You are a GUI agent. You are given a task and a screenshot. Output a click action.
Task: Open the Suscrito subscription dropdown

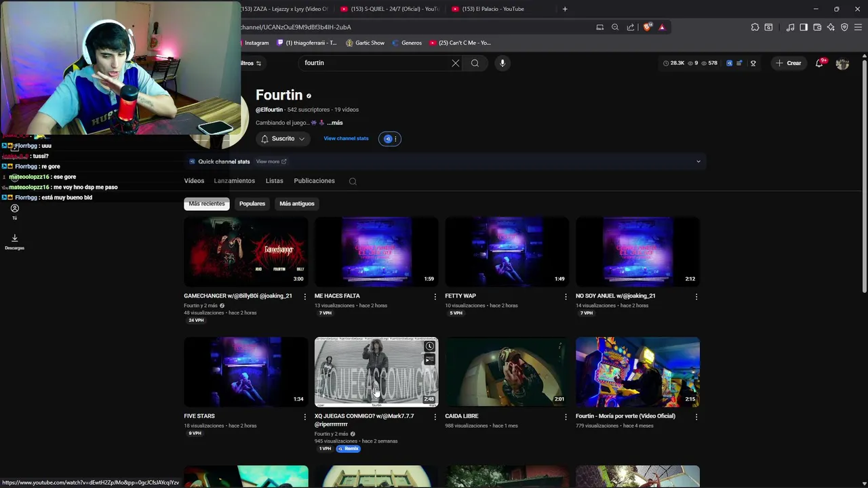[x=283, y=138]
